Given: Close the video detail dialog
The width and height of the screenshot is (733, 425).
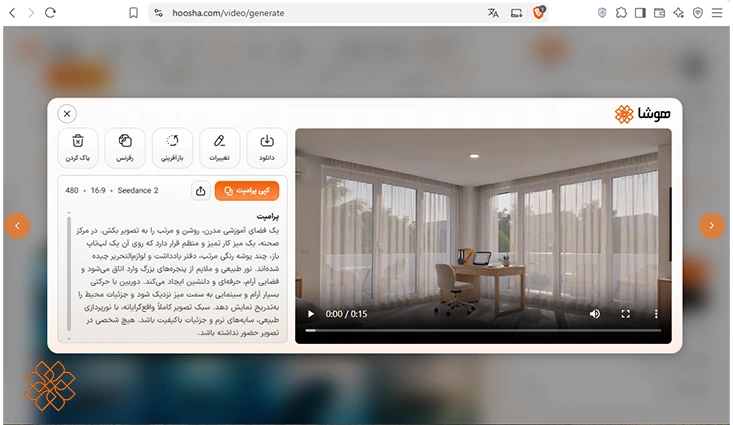Looking at the screenshot, I should pos(67,114).
